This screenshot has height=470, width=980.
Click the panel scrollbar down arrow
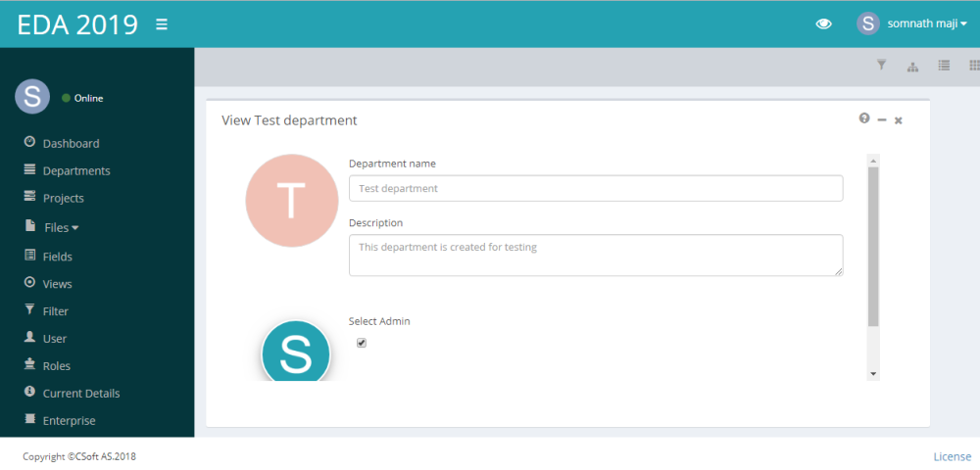(873, 374)
